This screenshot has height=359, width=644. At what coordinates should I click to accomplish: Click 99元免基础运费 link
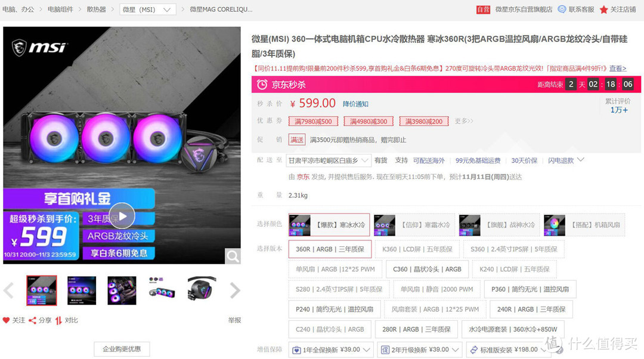coord(478,160)
